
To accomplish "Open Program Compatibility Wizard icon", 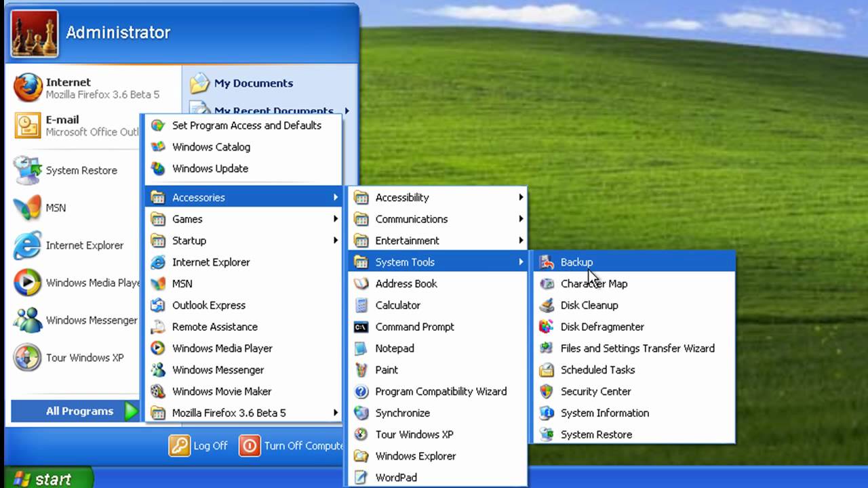I will 361,392.
